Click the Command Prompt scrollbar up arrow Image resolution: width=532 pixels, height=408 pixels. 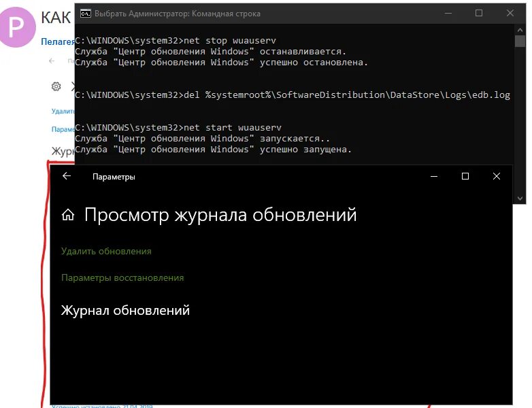coord(520,30)
